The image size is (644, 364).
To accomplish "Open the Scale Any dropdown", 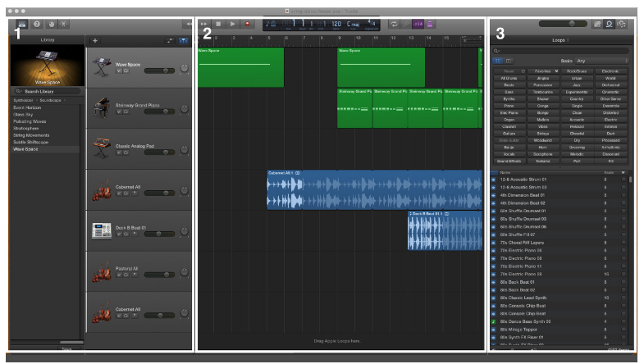I will pyautogui.click(x=601, y=61).
